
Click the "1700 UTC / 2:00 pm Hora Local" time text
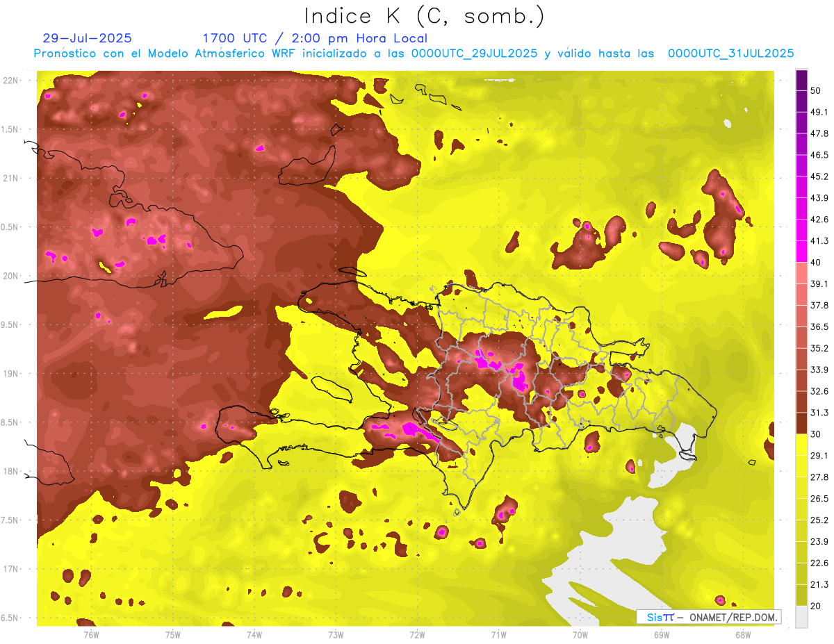[x=315, y=38]
